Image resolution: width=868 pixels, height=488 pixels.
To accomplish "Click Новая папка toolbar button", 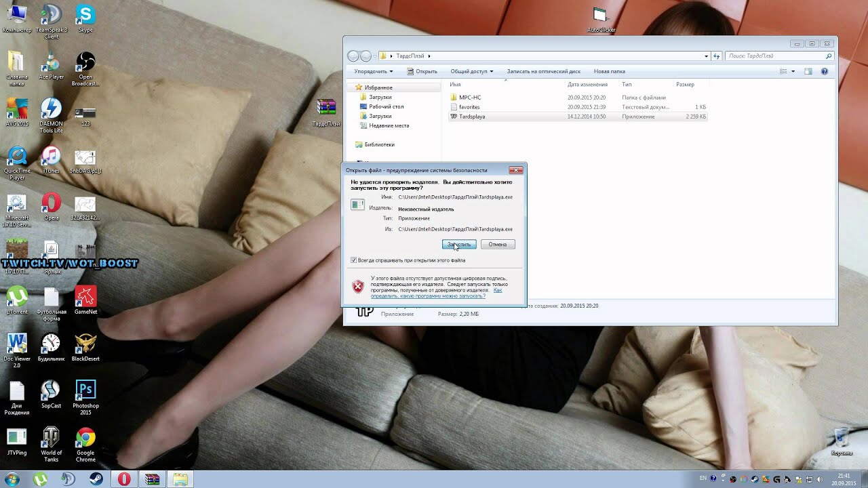I will pos(610,71).
